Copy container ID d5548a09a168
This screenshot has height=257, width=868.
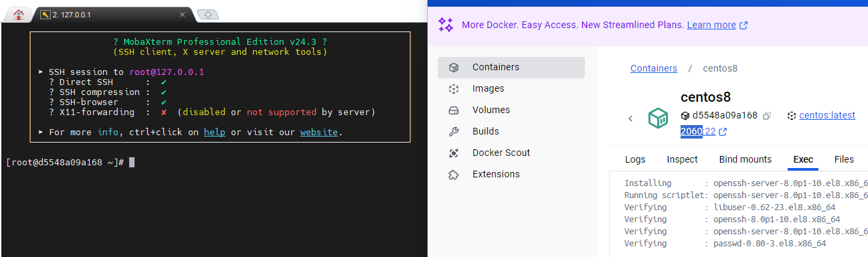point(768,115)
